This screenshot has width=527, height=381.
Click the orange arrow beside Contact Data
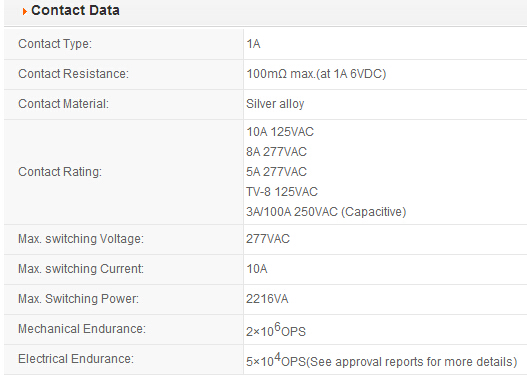(x=24, y=12)
